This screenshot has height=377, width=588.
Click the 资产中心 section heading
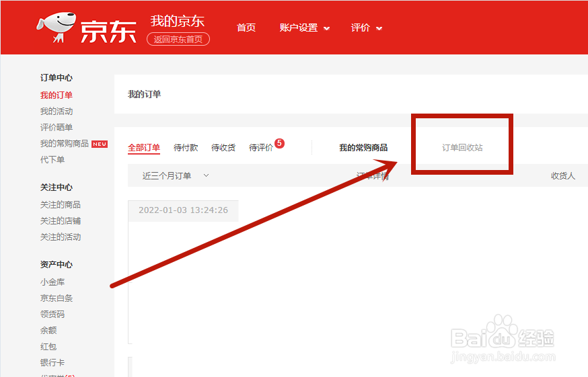[x=57, y=264]
